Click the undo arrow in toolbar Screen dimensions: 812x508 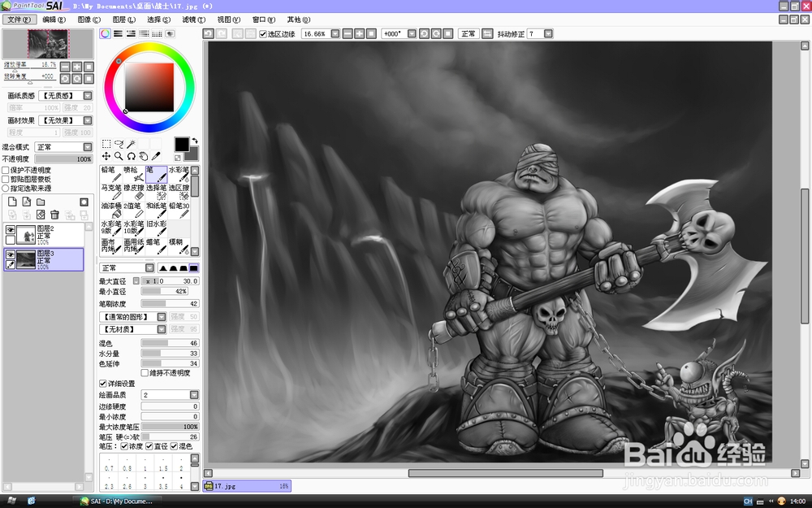click(208, 33)
